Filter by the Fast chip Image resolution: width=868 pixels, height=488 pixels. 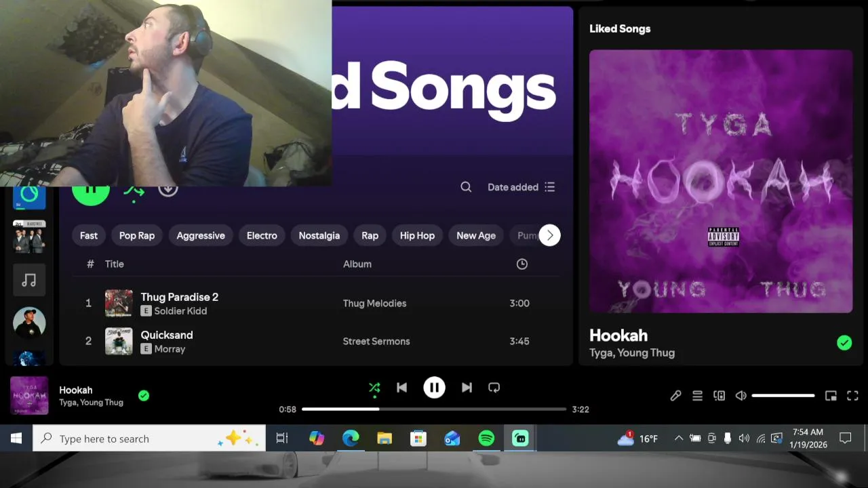coord(89,235)
